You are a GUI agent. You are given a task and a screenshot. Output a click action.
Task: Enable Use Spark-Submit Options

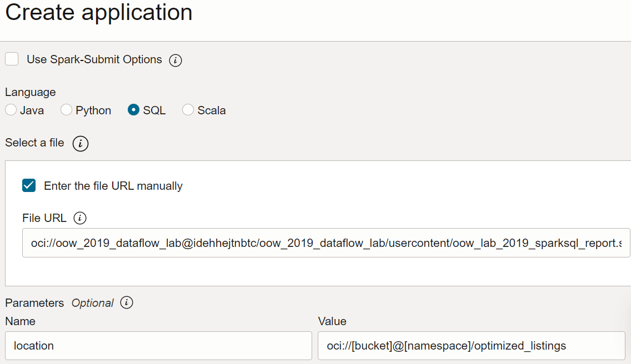point(12,58)
